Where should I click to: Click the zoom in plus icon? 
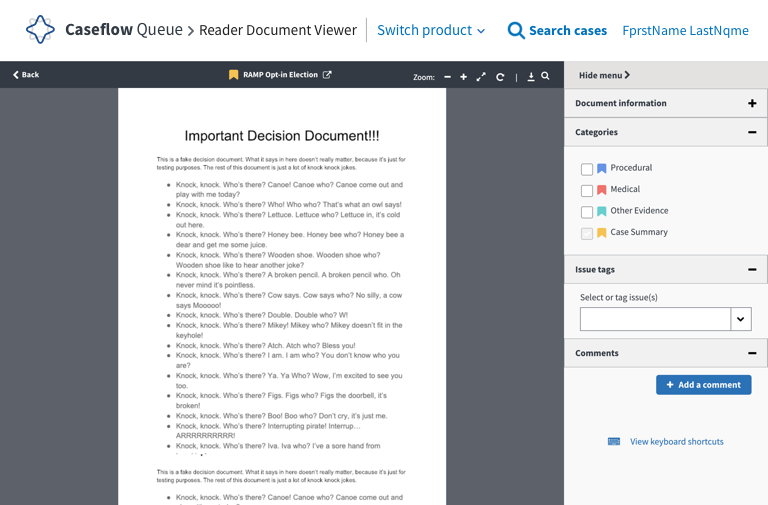[x=463, y=77]
